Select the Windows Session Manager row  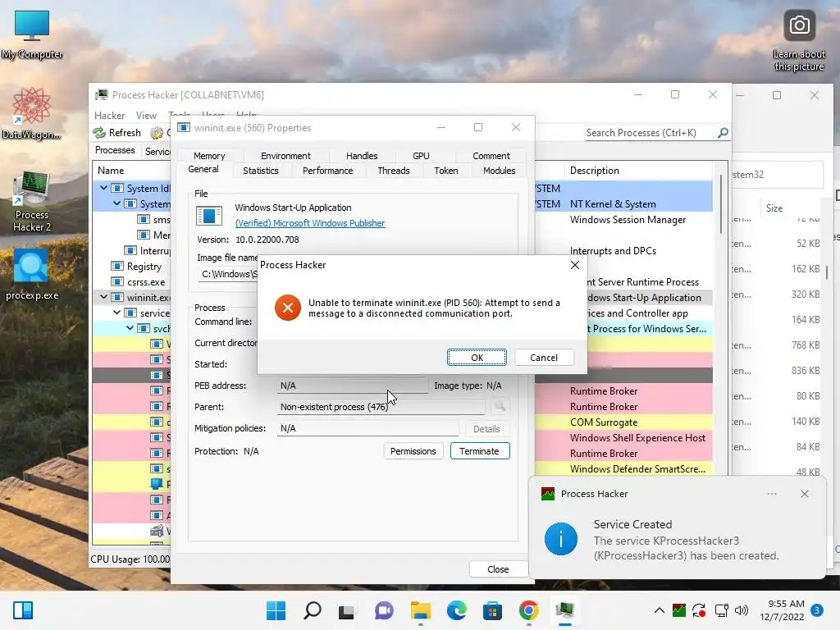(623, 220)
